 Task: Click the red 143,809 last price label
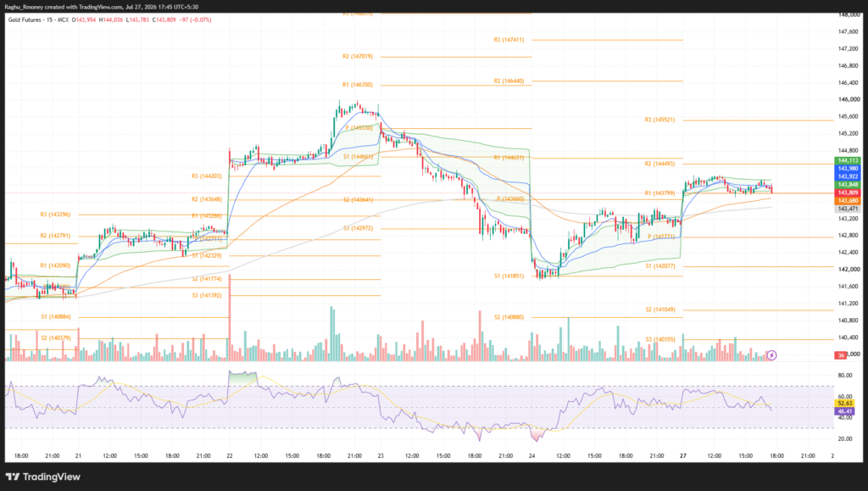(848, 192)
